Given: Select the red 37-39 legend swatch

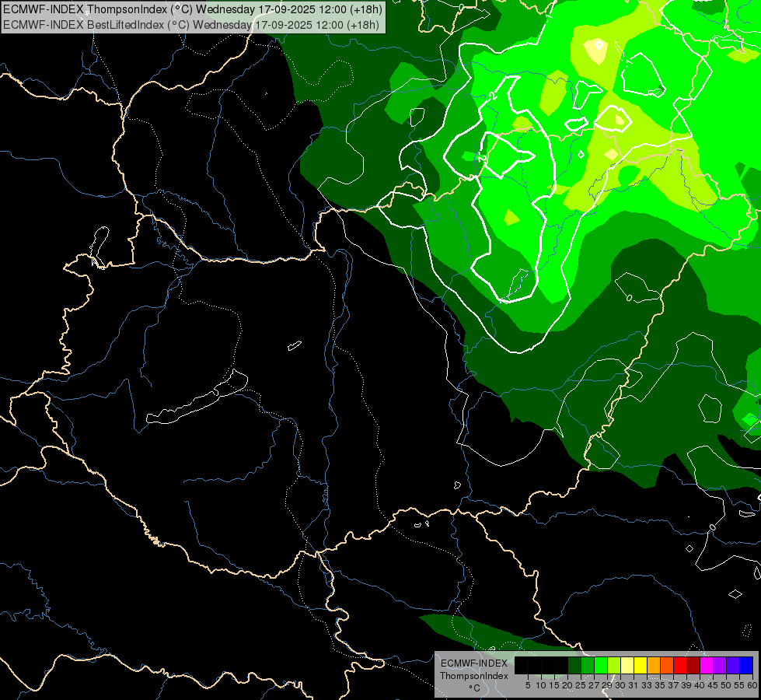Looking at the screenshot, I should tap(680, 665).
